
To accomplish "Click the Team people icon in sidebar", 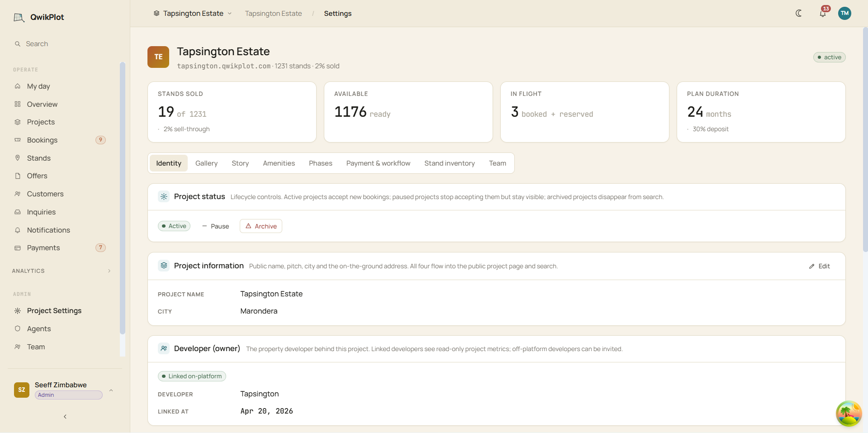I will pos(18,347).
